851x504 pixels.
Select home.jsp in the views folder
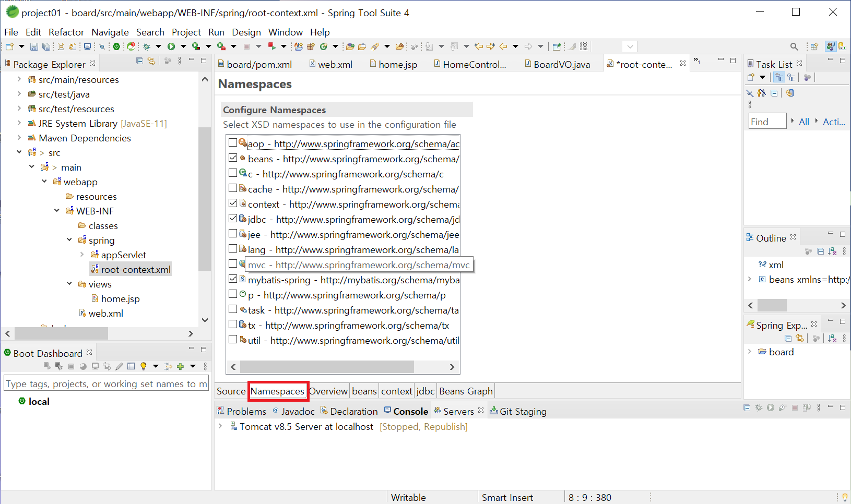tap(115, 298)
